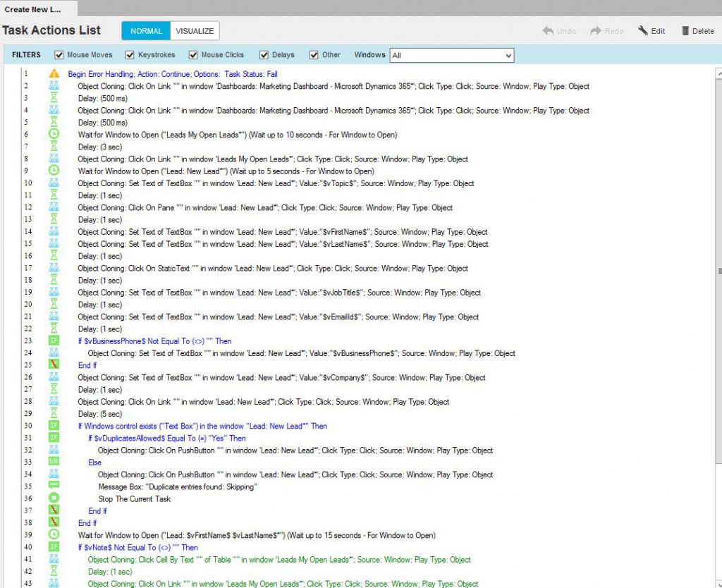This screenshot has width=722, height=588.
Task: Uncheck the Mouse Moves filter checkbox
Action: [59, 55]
